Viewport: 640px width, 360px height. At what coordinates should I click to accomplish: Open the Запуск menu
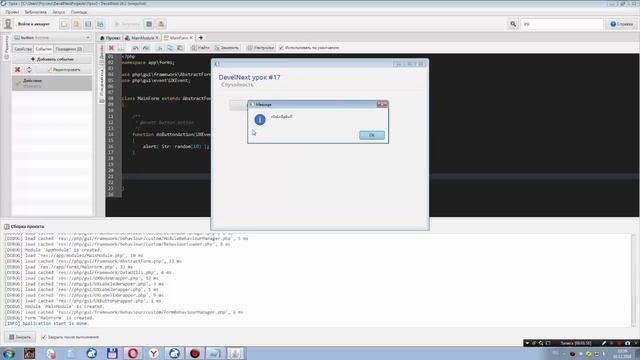click(59, 12)
